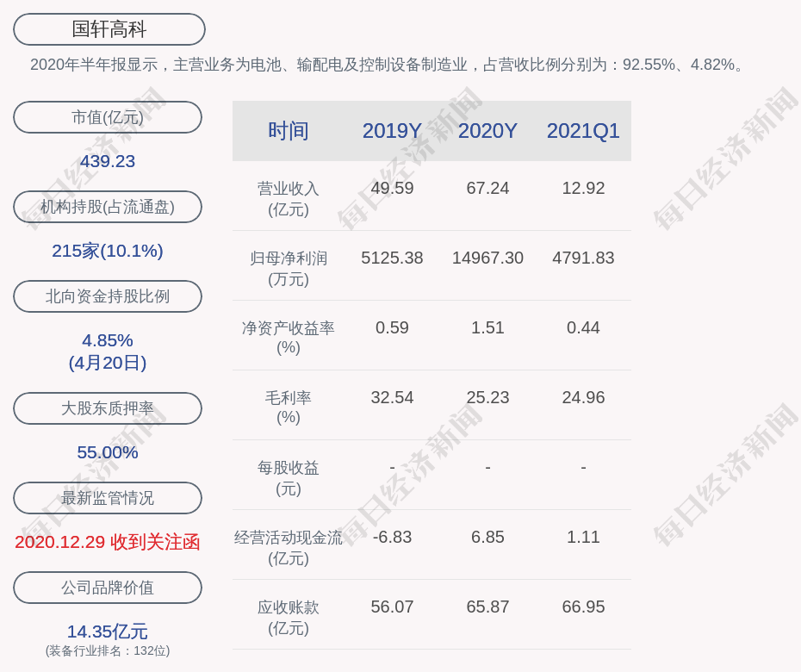Select the pledge rate 55.00%
Image resolution: width=801 pixels, height=672 pixels.
coord(108,452)
